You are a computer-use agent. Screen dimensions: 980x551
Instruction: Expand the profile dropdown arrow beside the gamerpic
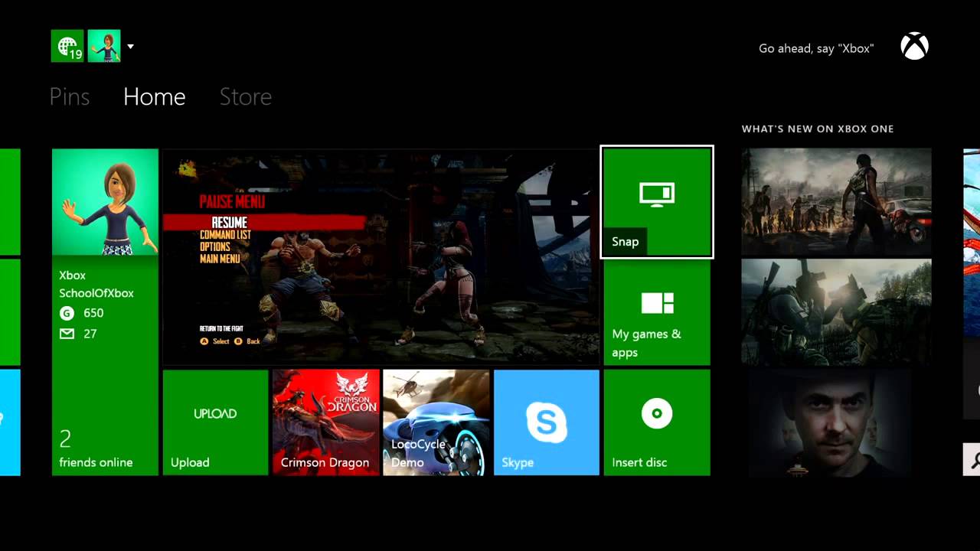(130, 47)
